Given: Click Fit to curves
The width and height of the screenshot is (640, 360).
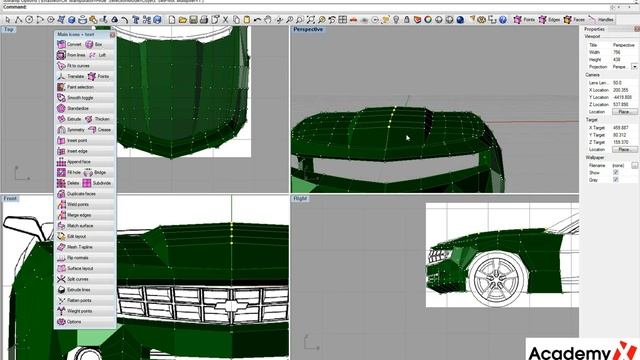Looking at the screenshot, I should click(x=73, y=65).
